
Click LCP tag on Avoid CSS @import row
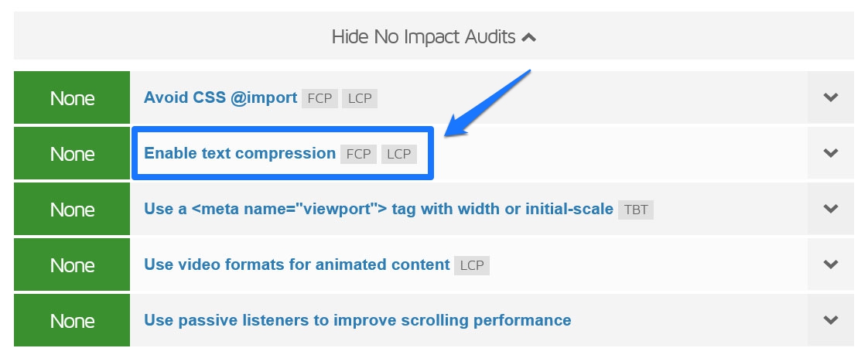pos(360,98)
